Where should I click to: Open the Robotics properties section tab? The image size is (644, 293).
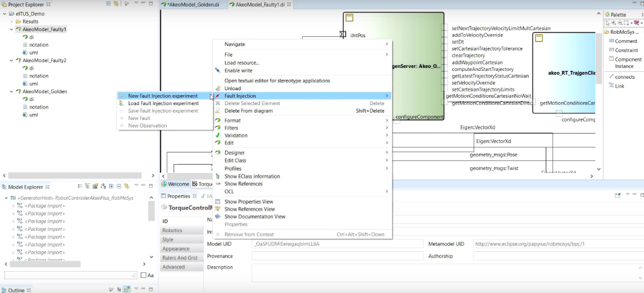click(x=172, y=231)
